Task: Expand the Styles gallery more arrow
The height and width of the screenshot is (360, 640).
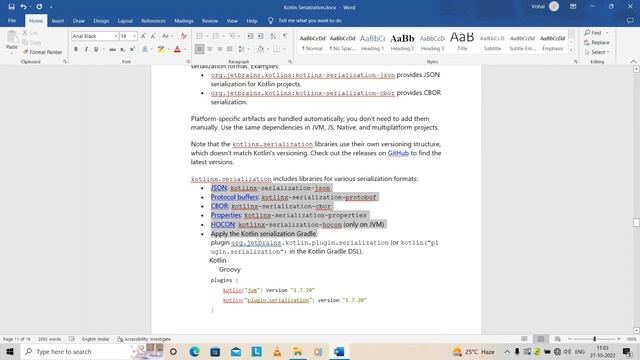Action: pos(571,51)
